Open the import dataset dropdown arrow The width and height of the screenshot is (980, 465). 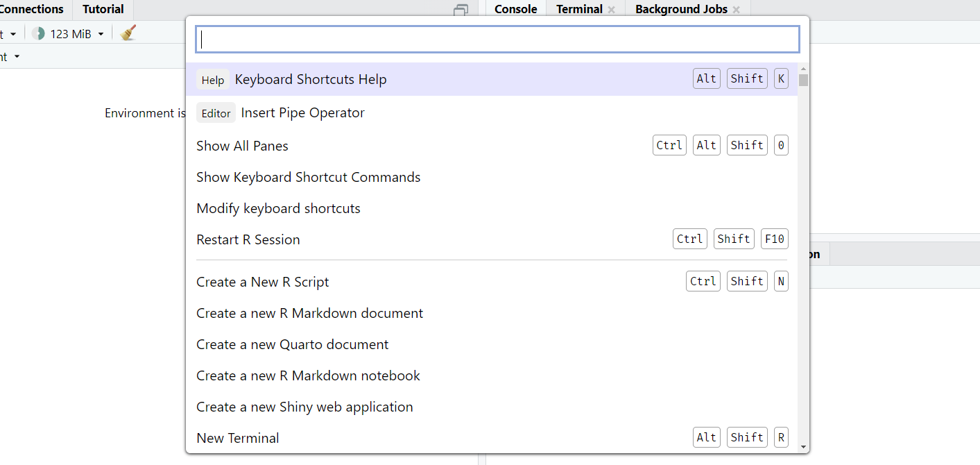point(12,34)
